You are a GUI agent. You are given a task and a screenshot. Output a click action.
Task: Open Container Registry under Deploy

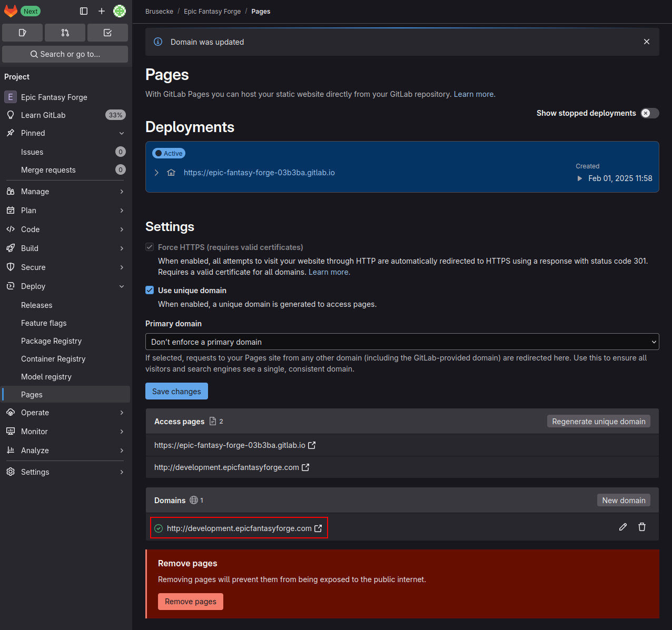pyautogui.click(x=66, y=359)
